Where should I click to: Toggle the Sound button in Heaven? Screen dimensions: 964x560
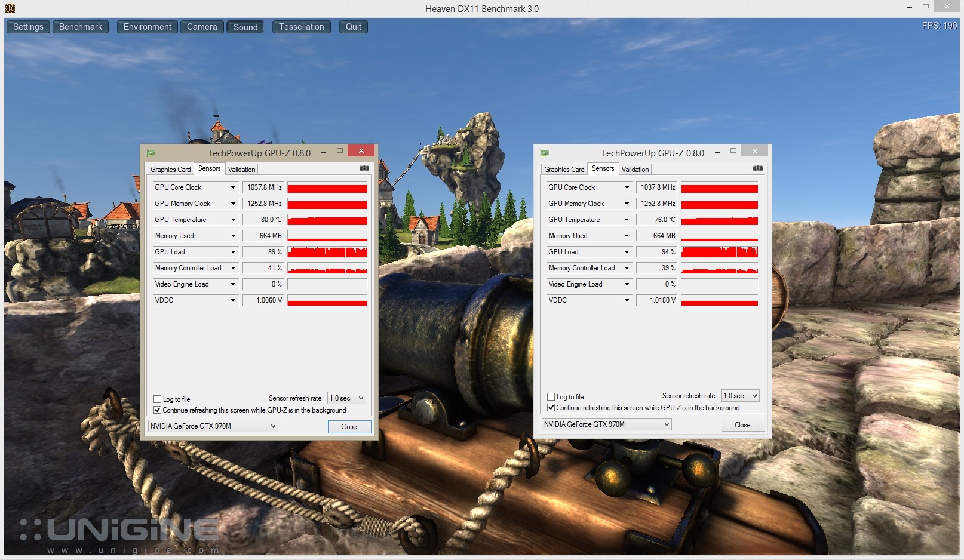click(245, 27)
